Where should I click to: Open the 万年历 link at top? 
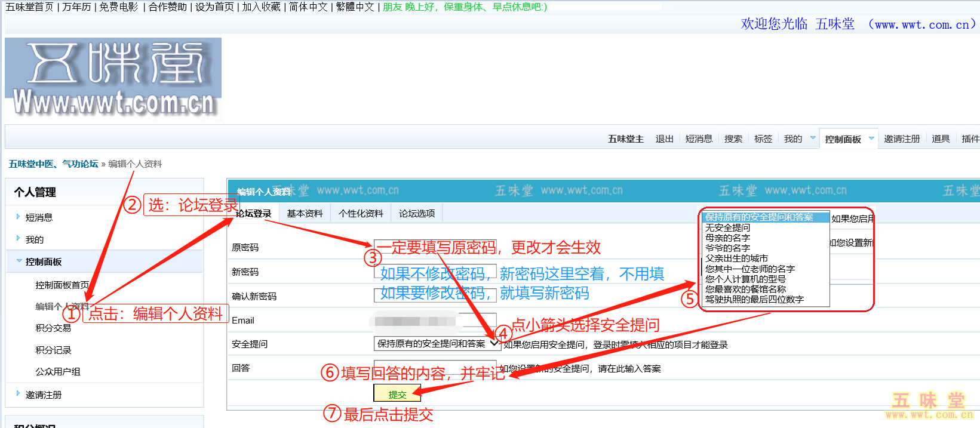(x=76, y=7)
